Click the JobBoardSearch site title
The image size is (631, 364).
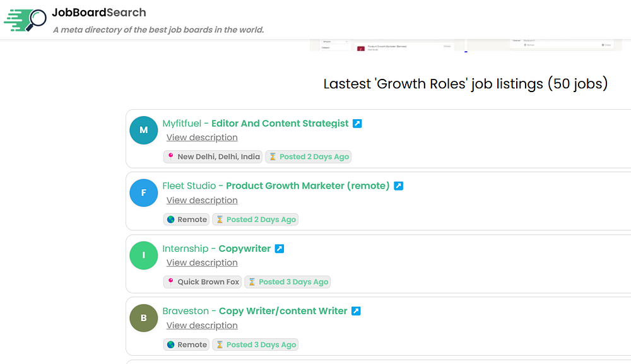click(100, 13)
